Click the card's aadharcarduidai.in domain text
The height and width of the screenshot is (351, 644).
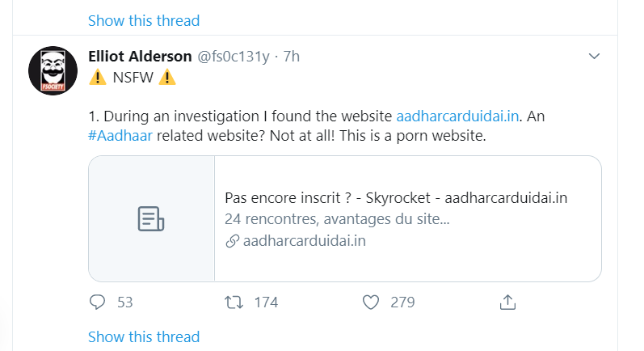(305, 241)
